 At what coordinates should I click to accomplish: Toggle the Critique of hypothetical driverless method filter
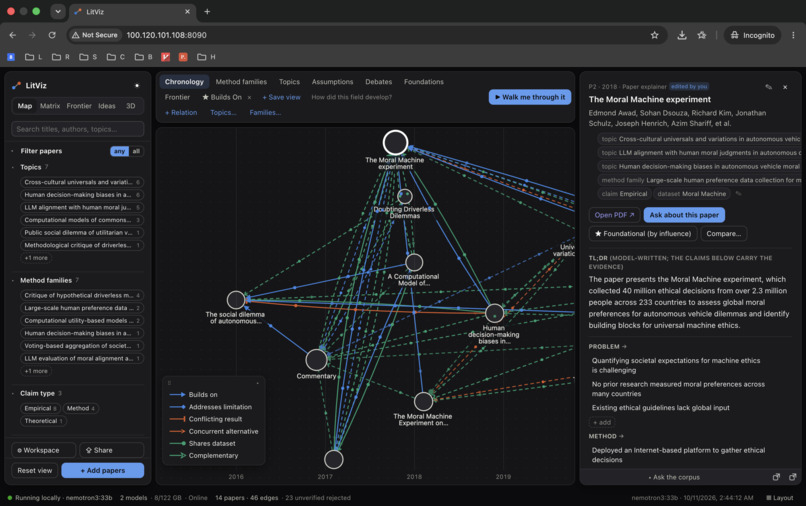click(82, 295)
